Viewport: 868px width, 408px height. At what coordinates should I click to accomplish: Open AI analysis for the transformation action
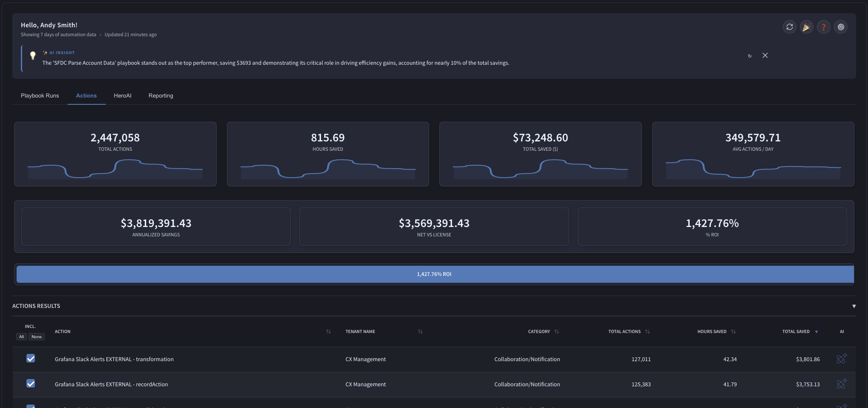841,359
